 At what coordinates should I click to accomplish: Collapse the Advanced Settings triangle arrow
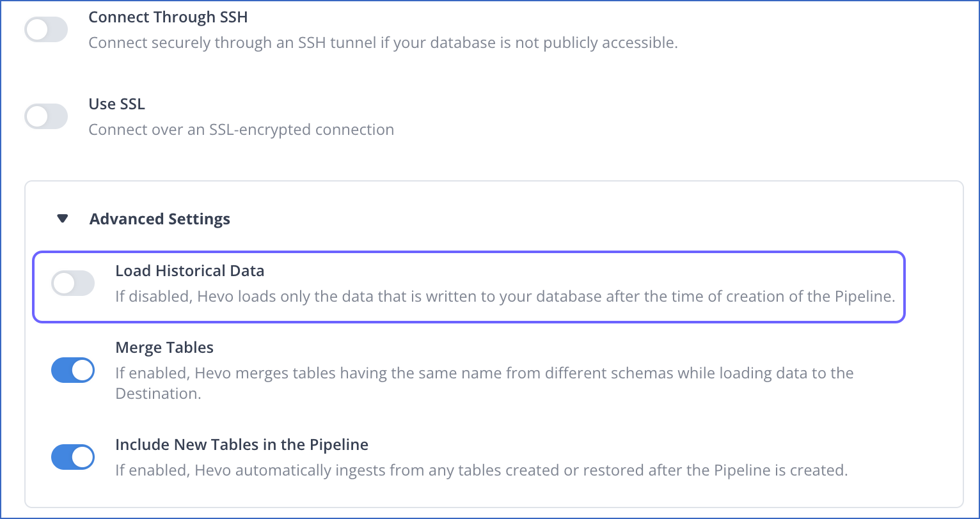tap(62, 219)
